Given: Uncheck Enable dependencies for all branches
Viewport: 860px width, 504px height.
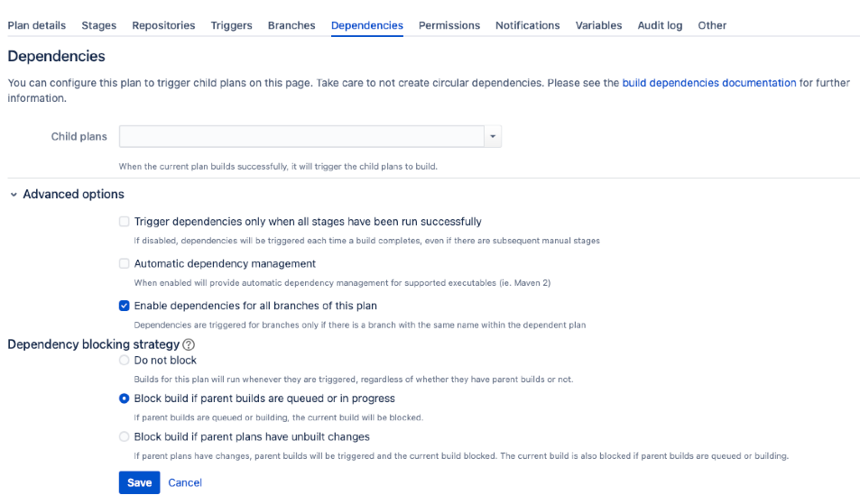Looking at the screenshot, I should 125,306.
